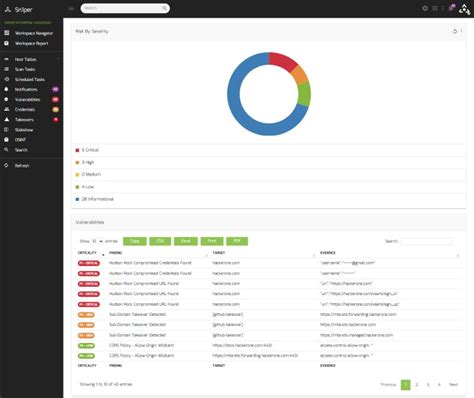Open the sidebar Search item
The image size is (474, 398).
point(21,150)
